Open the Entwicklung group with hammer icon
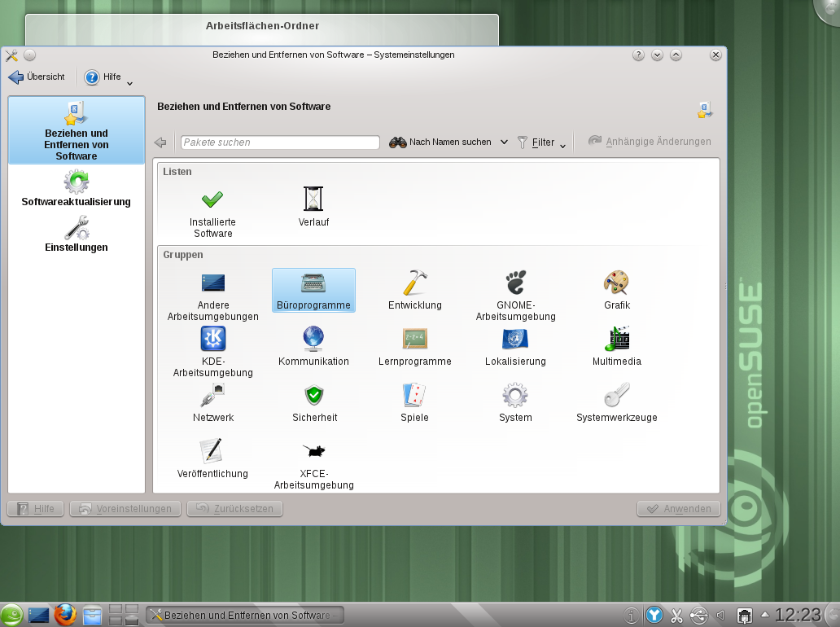Image resolution: width=840 pixels, height=627 pixels. pos(414,290)
